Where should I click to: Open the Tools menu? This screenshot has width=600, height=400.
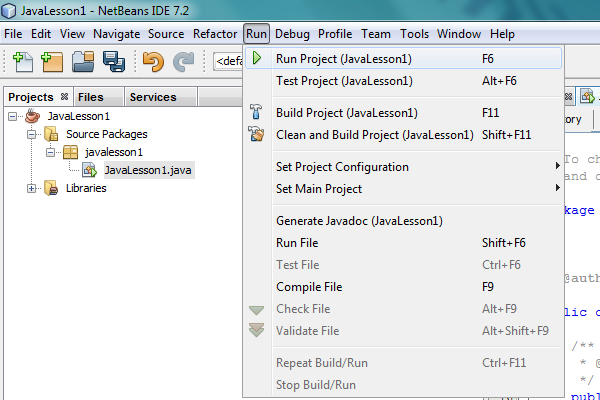pyautogui.click(x=414, y=34)
